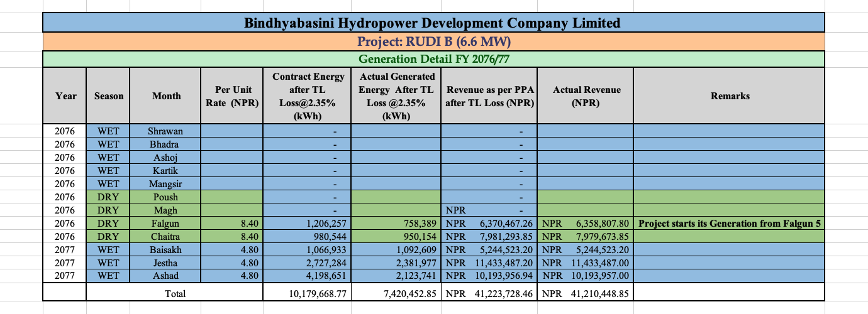Select the 2076 year cell in Magh row
Viewport: 868px width, 314px height.
point(65,210)
